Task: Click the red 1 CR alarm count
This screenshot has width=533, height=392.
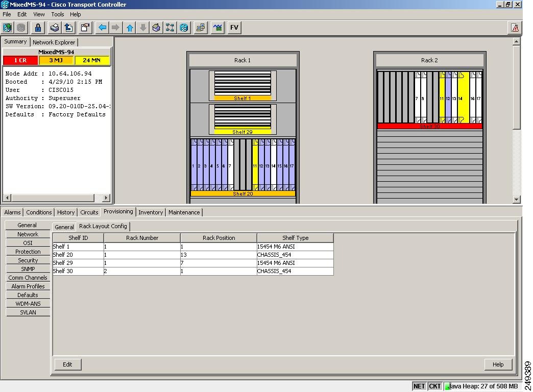Action: pyautogui.click(x=20, y=60)
